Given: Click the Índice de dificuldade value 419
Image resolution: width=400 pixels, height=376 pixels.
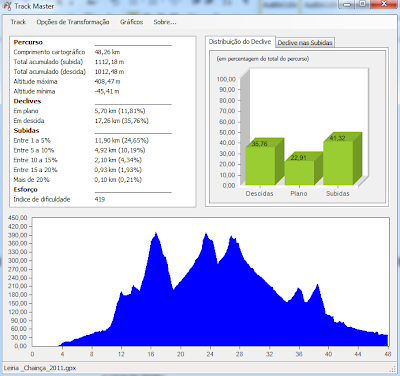Looking at the screenshot, I should click(x=100, y=199).
